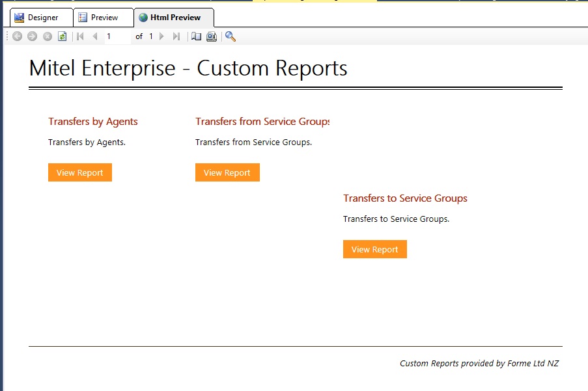Jump to the last page
The width and height of the screenshot is (588, 391).
coord(176,36)
